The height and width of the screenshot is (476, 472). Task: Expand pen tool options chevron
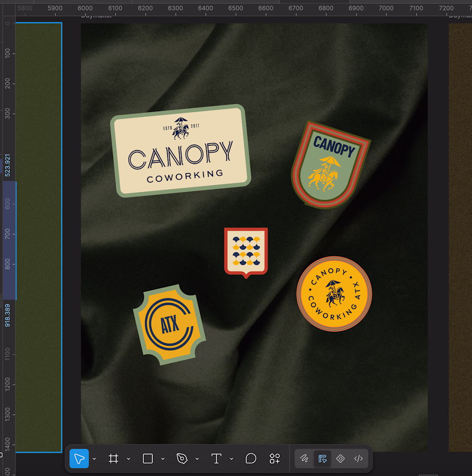point(197,459)
